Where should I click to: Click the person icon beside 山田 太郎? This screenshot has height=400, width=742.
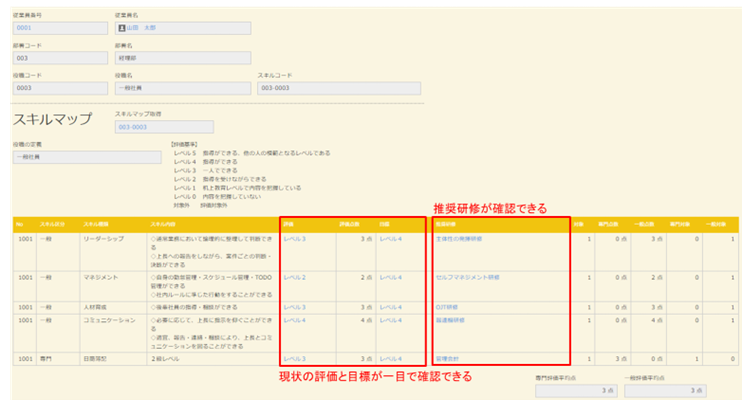pyautogui.click(x=122, y=28)
